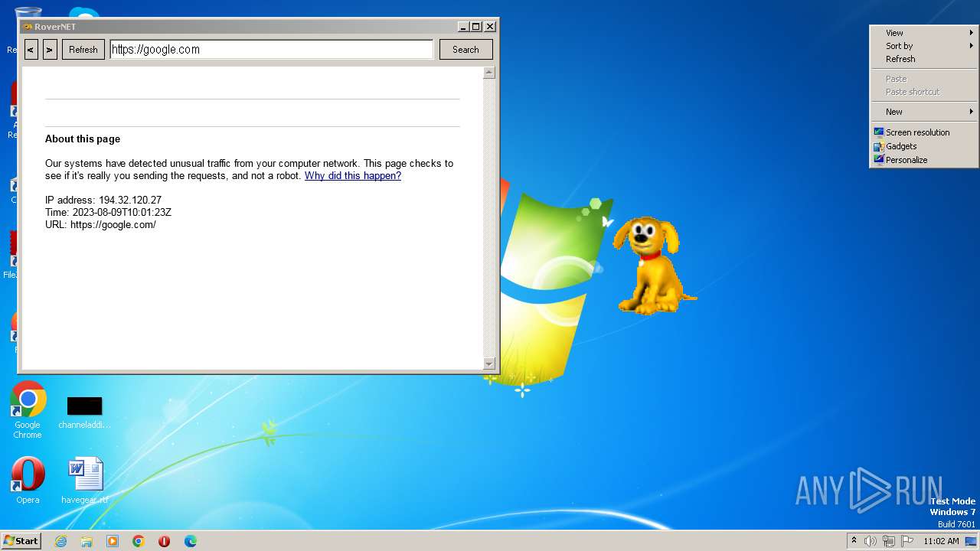The height and width of the screenshot is (551, 980).
Task: Click the 'Time: 2023-08-09T10:01:23Z' line
Action: click(x=108, y=212)
